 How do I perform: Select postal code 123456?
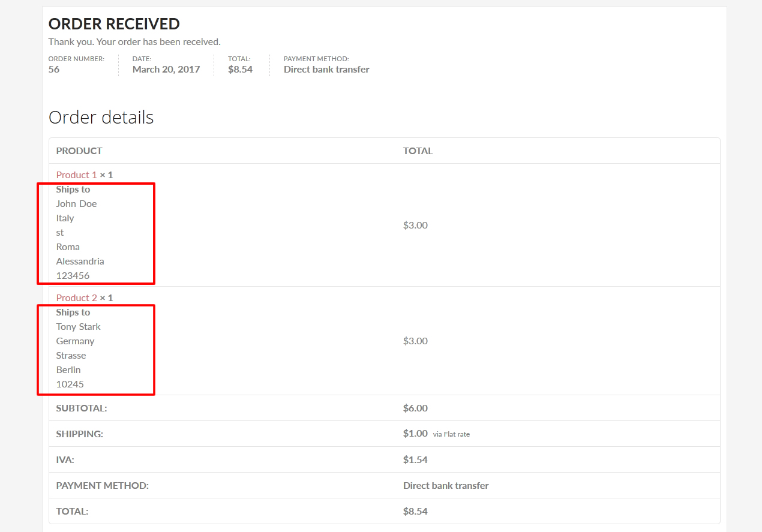(x=73, y=276)
